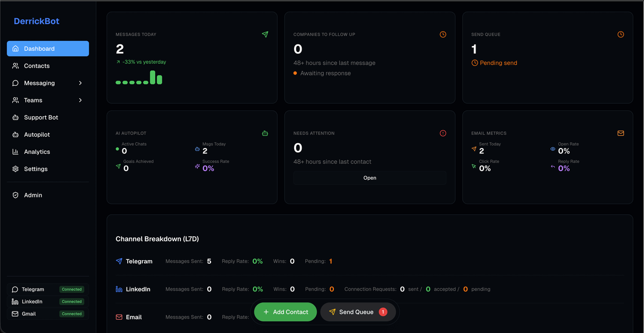
Task: Click the Active Chats value
Action: (125, 151)
